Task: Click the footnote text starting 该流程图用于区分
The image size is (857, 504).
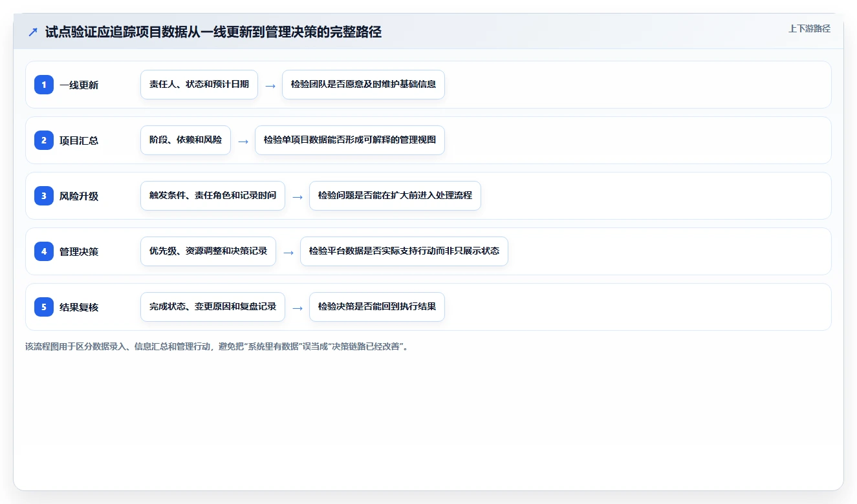Action: pyautogui.click(x=217, y=347)
